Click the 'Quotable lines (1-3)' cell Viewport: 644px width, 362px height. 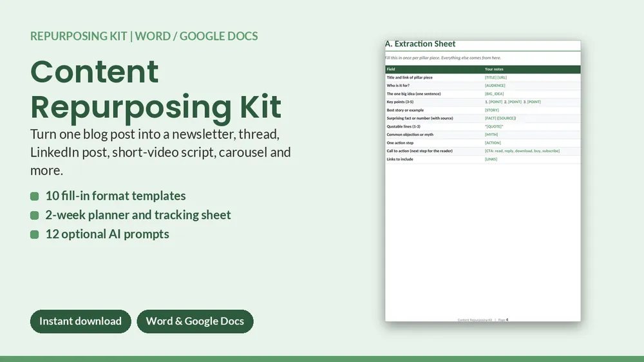coord(403,126)
